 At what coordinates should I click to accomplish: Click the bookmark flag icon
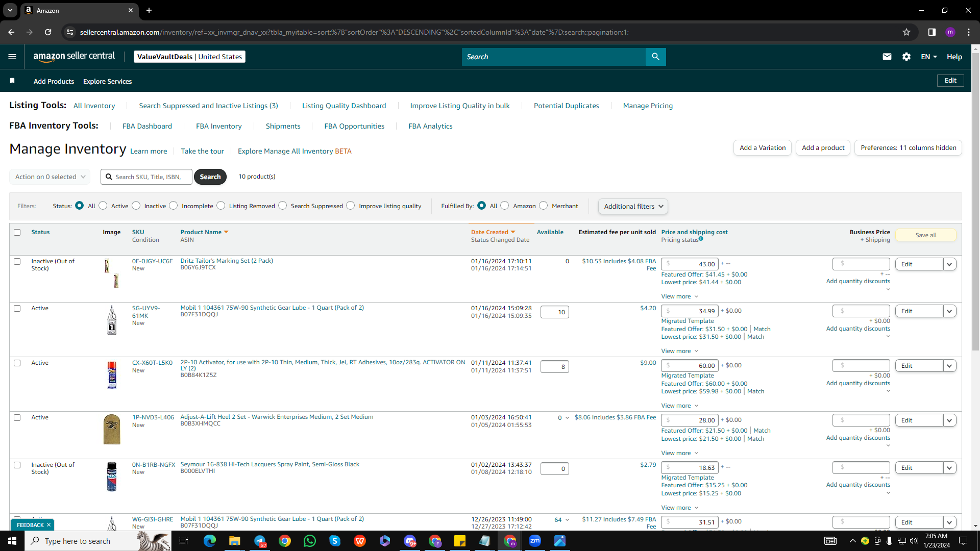pos(12,81)
